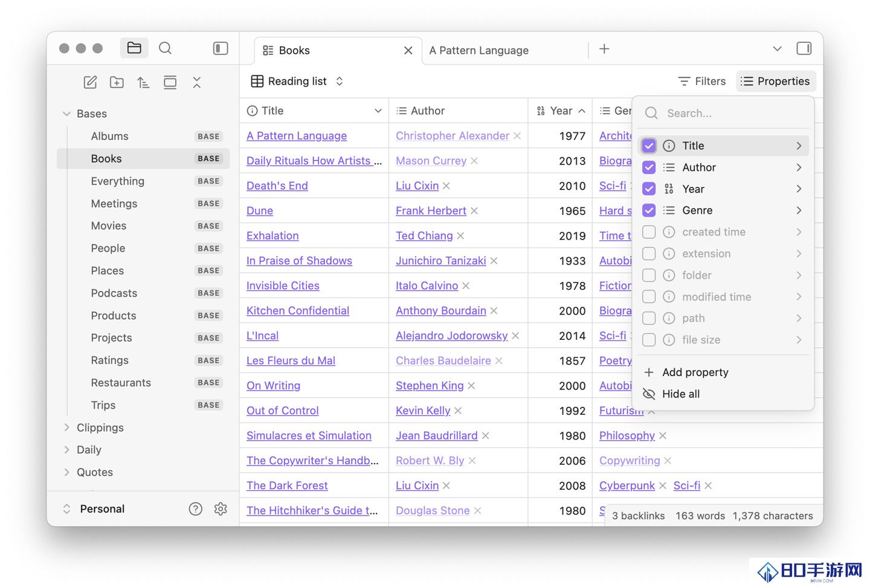Click the 3 backlinks status item
The height and width of the screenshot is (588, 870).
coord(638,516)
